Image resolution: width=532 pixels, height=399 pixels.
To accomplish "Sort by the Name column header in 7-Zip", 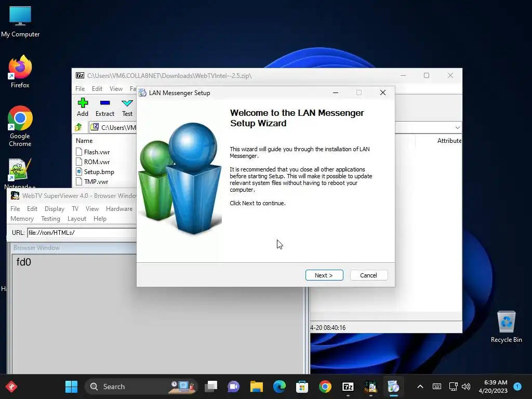I will coord(84,140).
